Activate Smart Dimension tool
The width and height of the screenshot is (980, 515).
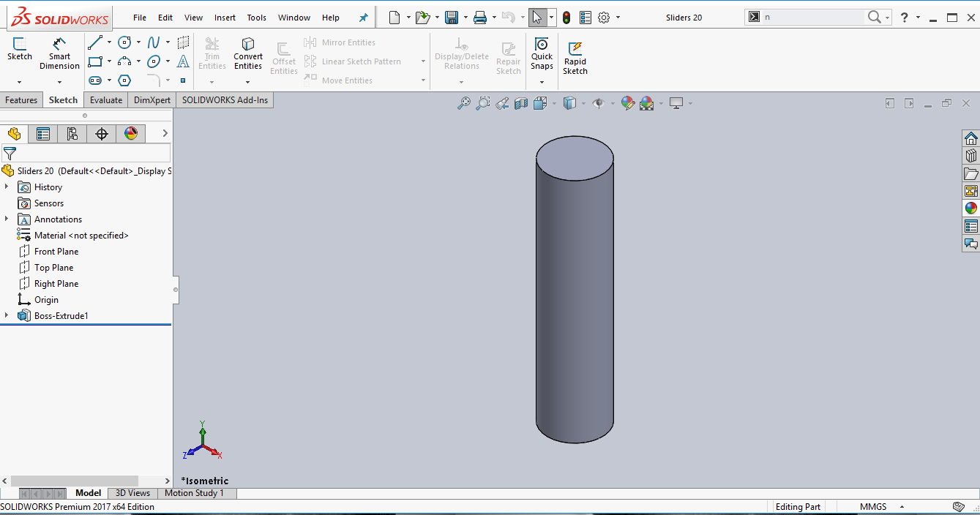59,53
